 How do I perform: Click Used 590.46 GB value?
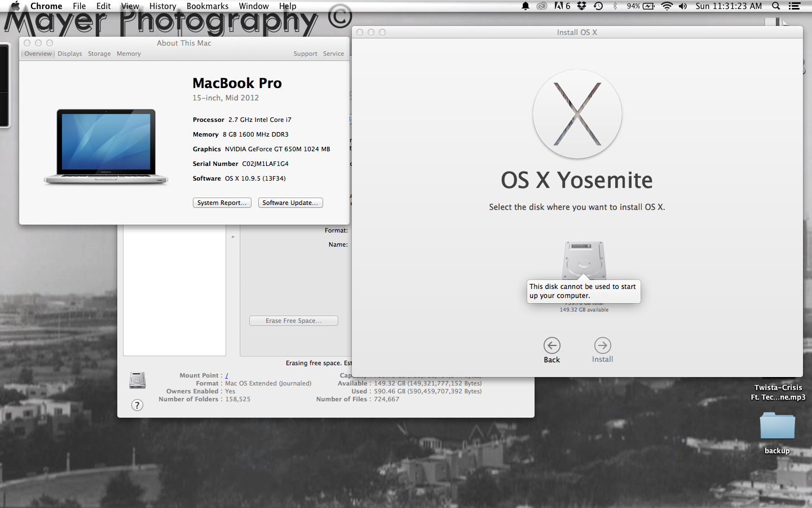click(x=428, y=391)
